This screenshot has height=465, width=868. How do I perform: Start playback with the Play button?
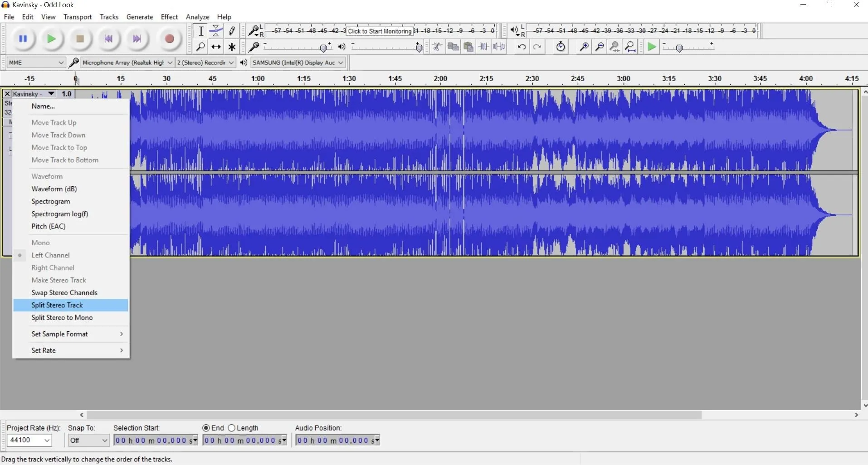pyautogui.click(x=52, y=39)
